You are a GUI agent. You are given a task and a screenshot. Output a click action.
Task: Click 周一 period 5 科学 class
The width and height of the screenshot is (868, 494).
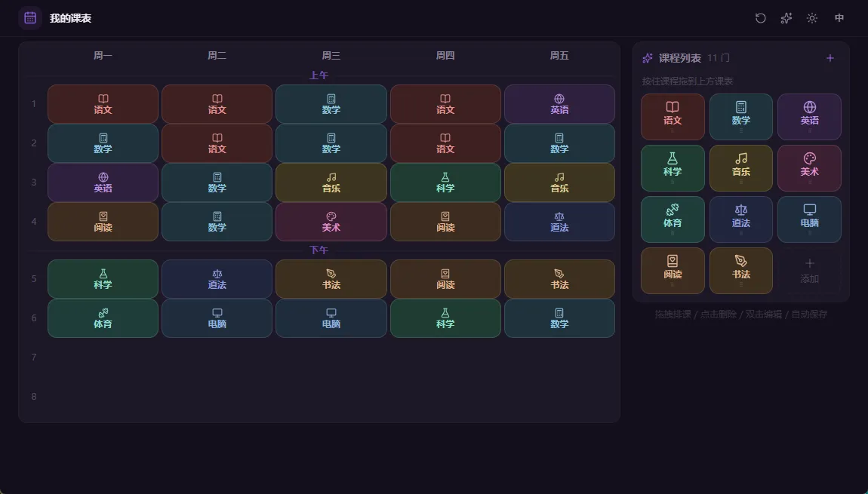(x=103, y=279)
